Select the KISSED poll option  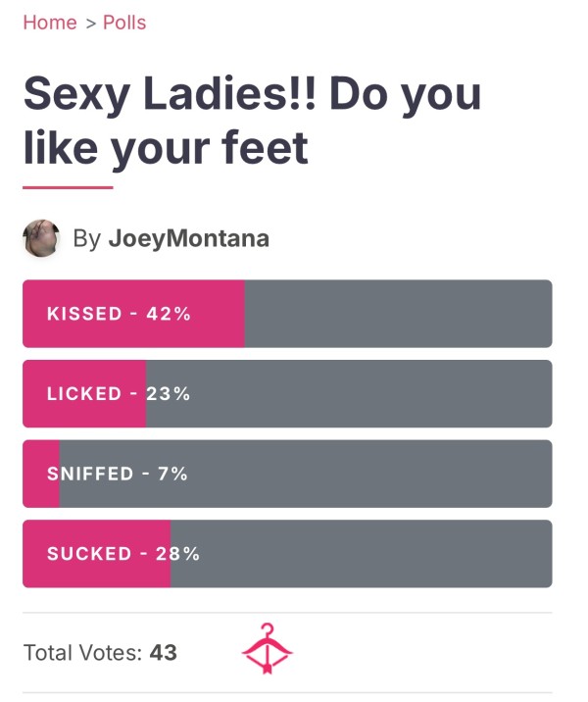pyautogui.click(x=287, y=314)
